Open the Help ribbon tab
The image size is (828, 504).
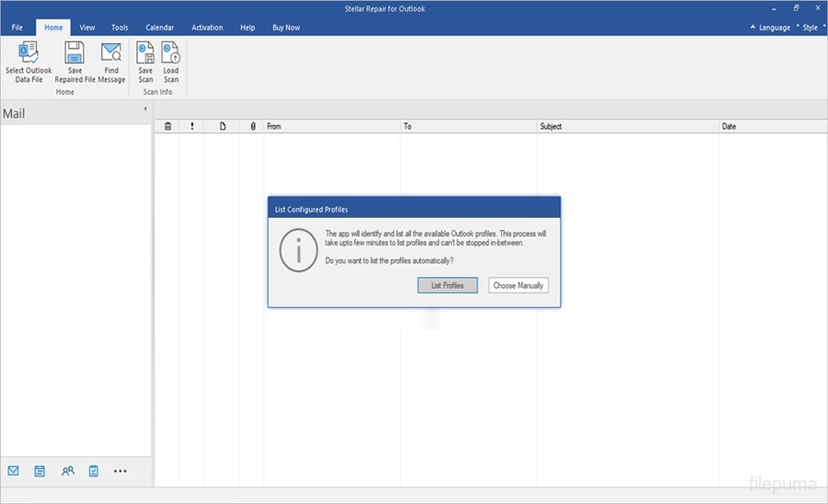pyautogui.click(x=247, y=28)
